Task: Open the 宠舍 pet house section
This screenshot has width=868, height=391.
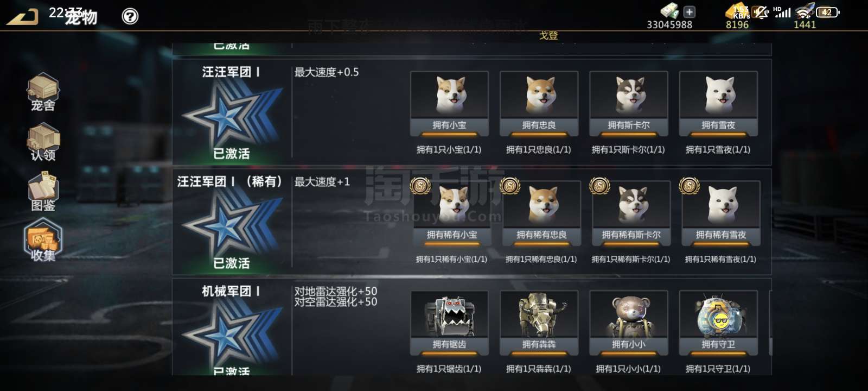Action: pos(43,93)
